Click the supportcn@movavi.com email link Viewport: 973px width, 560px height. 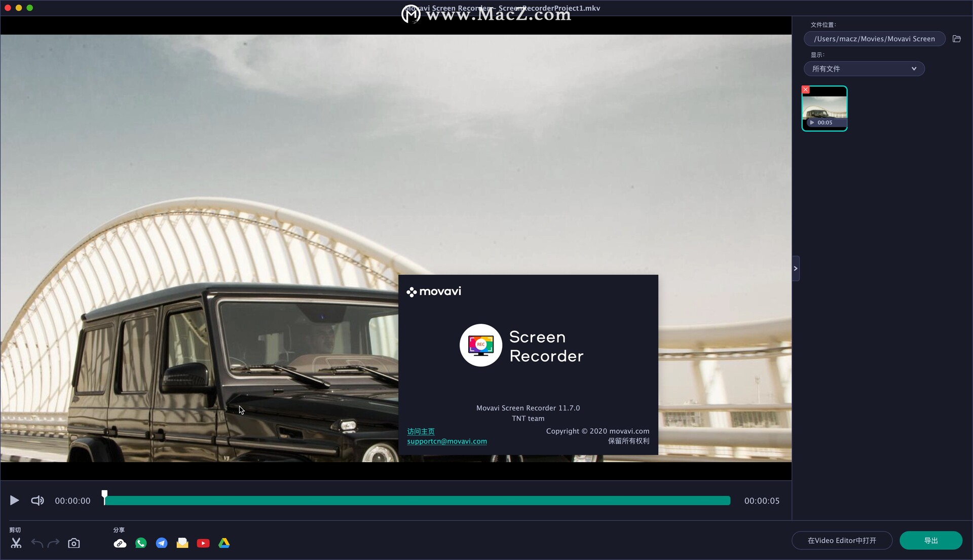(x=447, y=441)
